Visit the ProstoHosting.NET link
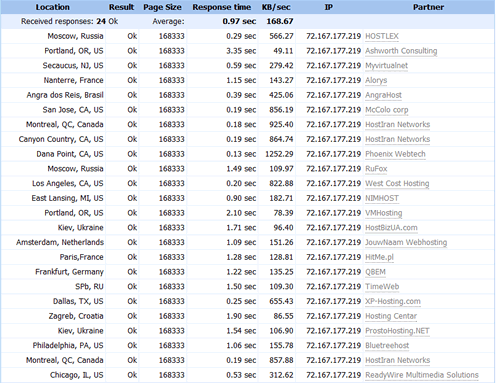497x383 pixels. point(397,331)
